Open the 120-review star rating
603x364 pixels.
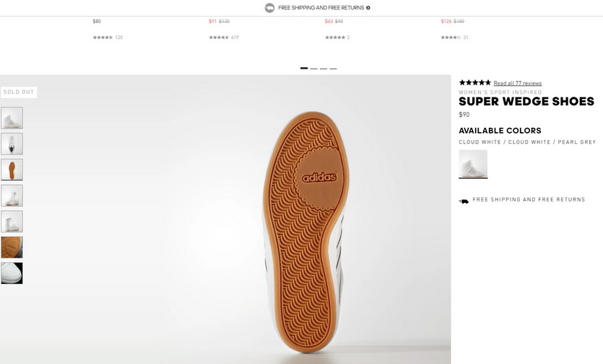tap(103, 38)
